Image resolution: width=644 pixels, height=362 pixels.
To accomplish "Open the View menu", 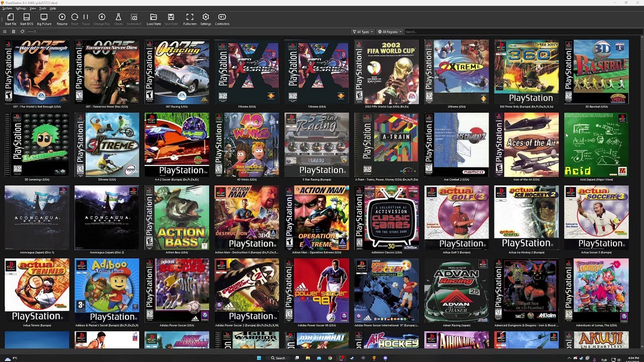I will (x=33, y=9).
